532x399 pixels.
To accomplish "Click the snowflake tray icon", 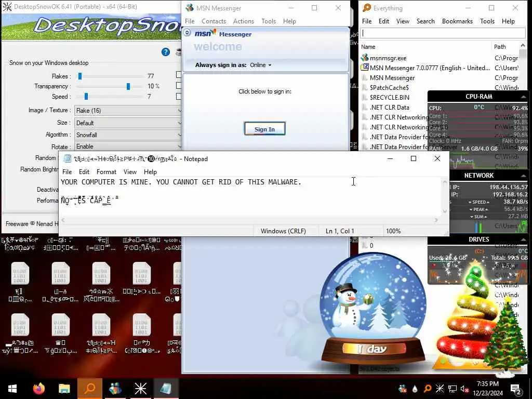I will [440, 389].
